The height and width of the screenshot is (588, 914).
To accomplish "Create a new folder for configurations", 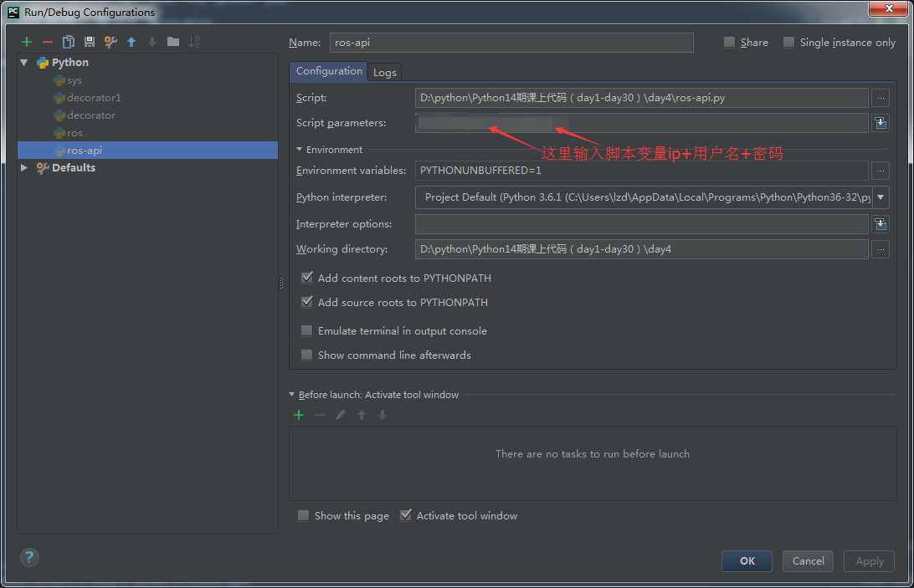I will (x=173, y=42).
